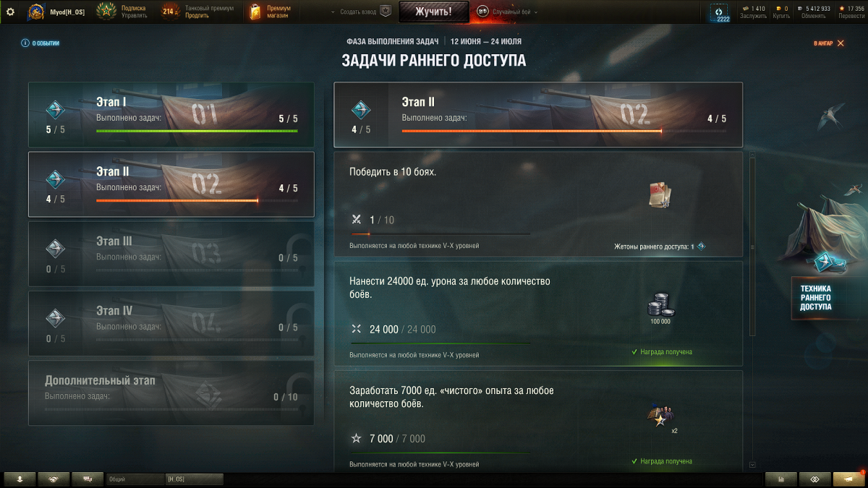Open the Премиум магазин shop icon
This screenshot has height=488, width=868.
254,12
